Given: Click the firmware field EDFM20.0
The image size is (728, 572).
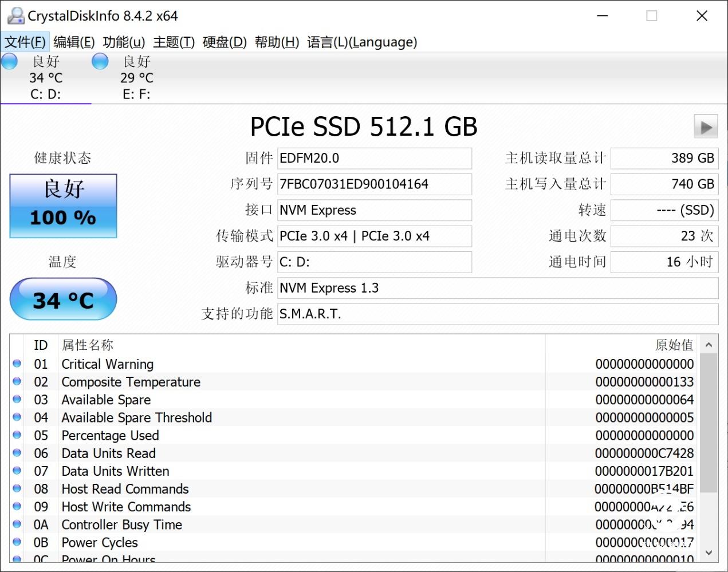Looking at the screenshot, I should (x=375, y=158).
